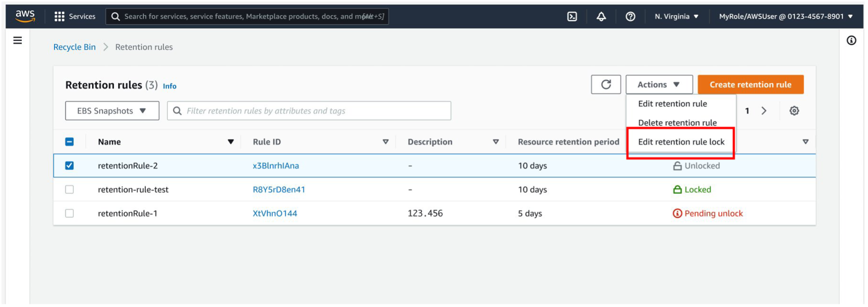
Task: Launch CloudShell from the top bar
Action: pyautogui.click(x=572, y=17)
